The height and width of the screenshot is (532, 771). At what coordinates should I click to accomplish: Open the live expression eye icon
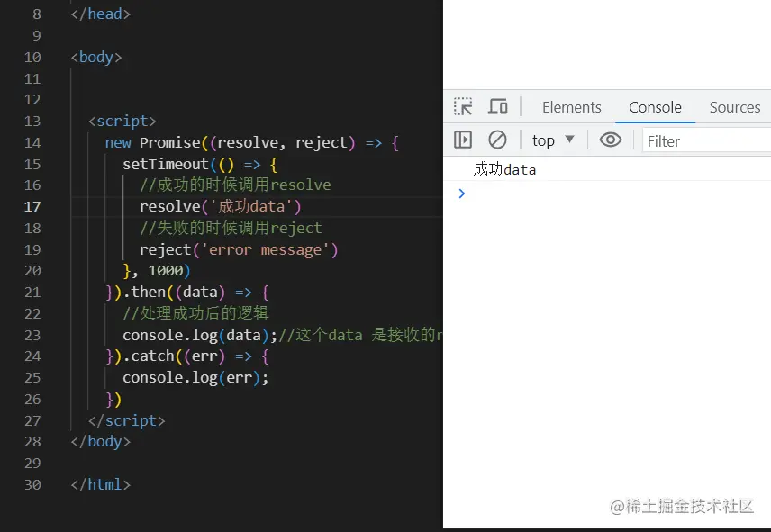click(x=610, y=140)
